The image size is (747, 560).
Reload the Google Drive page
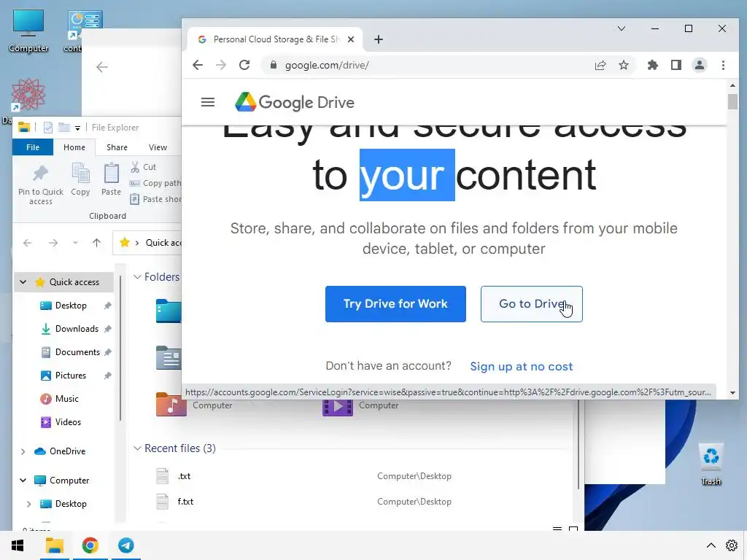[x=244, y=65]
